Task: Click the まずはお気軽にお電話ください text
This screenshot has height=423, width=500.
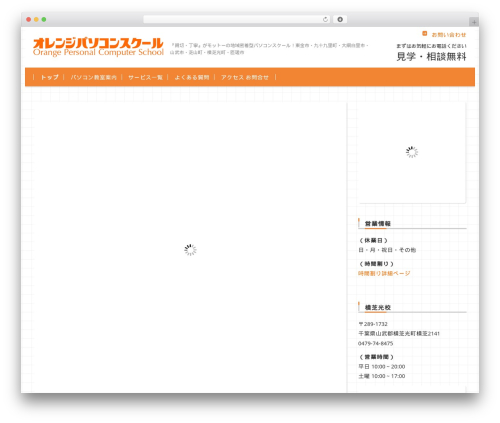Action: [431, 46]
